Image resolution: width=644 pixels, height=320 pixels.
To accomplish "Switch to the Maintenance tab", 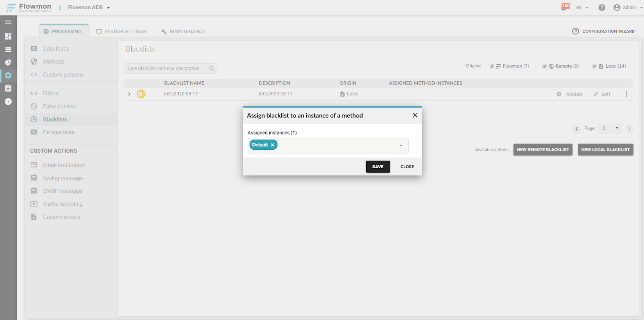I will (x=183, y=31).
